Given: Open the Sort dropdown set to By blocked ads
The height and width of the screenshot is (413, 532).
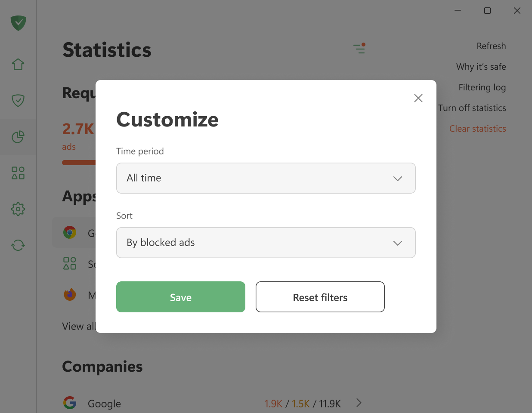Looking at the screenshot, I should coord(266,243).
